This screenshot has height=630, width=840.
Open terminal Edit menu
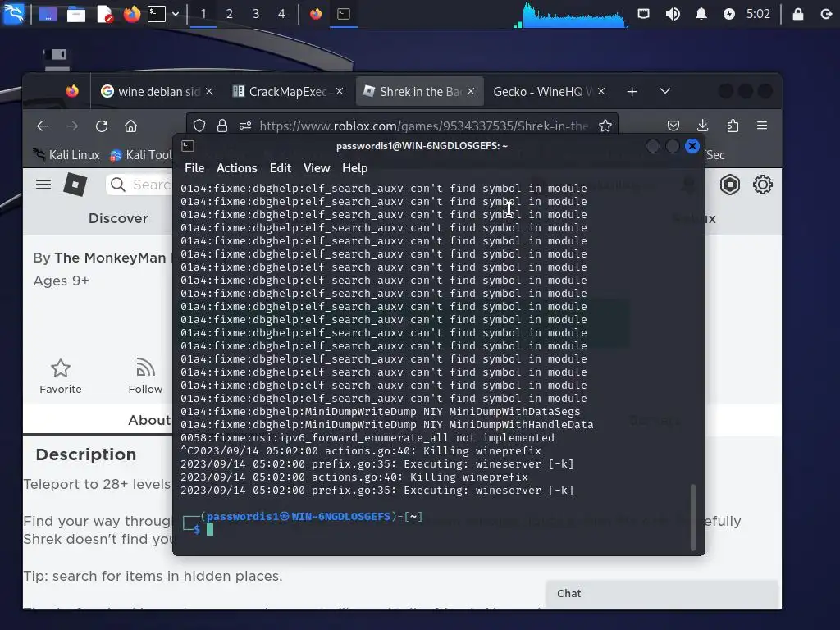[x=281, y=168]
